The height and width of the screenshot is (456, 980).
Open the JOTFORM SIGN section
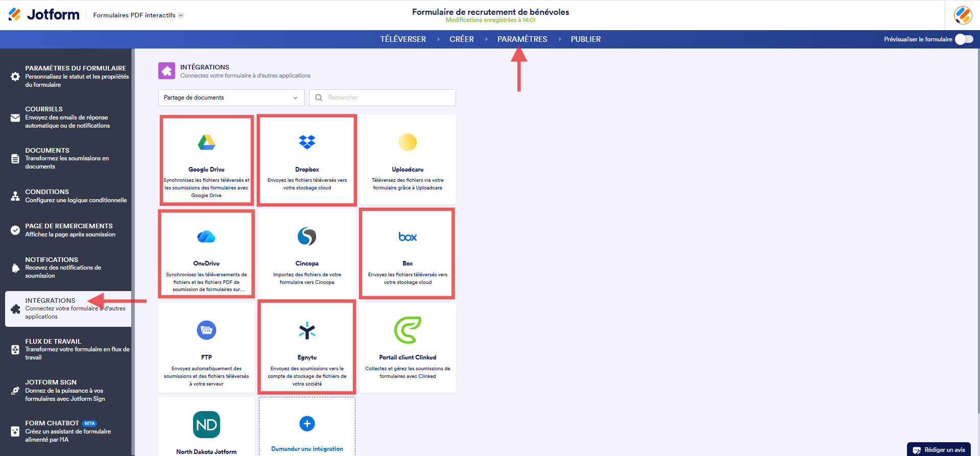(x=68, y=390)
